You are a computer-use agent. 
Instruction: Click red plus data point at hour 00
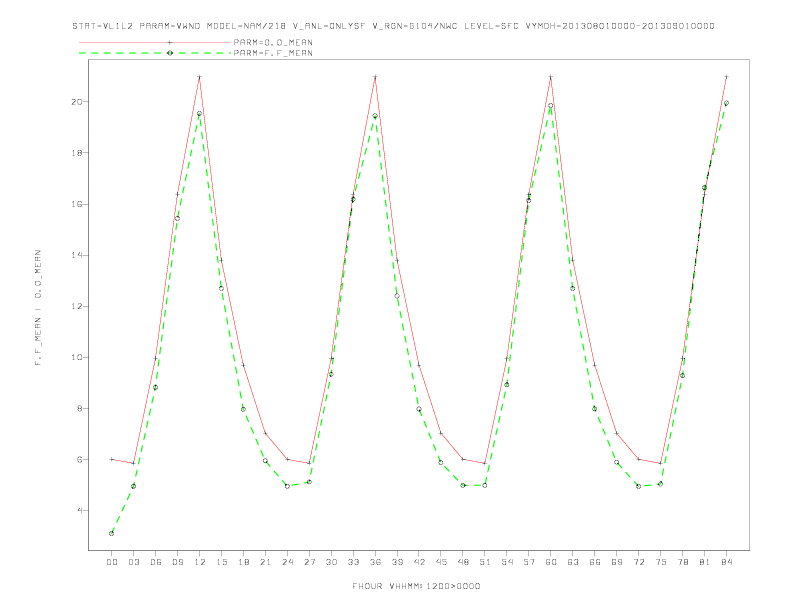(x=112, y=460)
